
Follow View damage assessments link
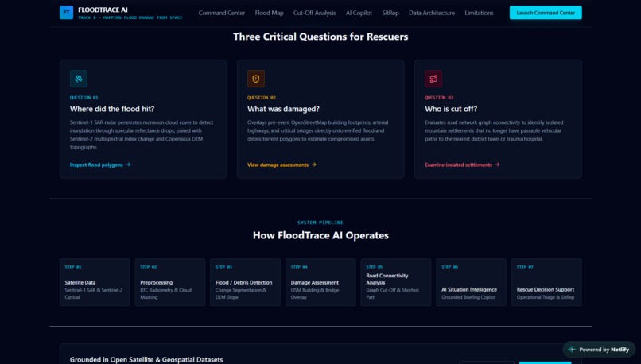282,165
